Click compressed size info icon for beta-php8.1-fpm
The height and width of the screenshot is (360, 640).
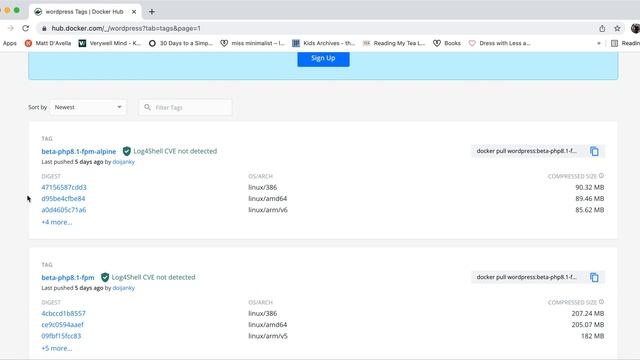point(601,302)
